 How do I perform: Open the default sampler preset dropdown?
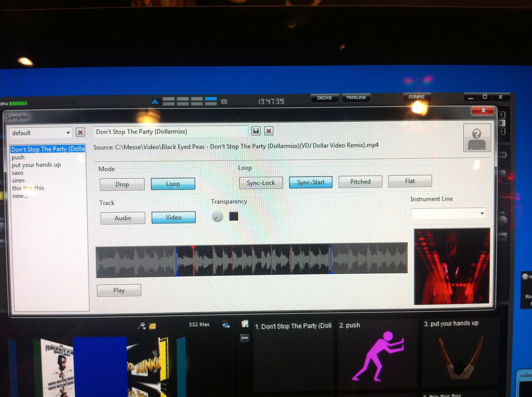click(x=68, y=132)
